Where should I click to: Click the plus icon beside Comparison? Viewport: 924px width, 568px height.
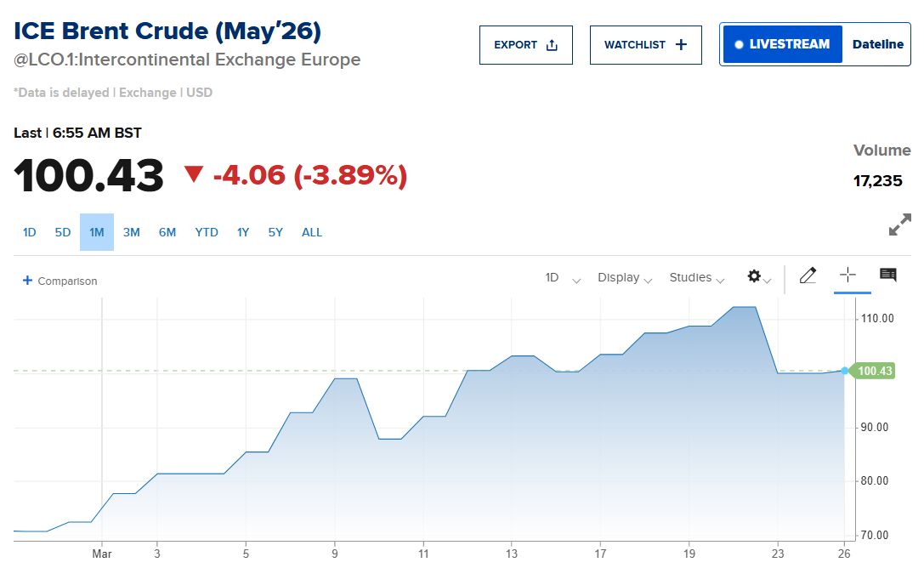pyautogui.click(x=27, y=281)
